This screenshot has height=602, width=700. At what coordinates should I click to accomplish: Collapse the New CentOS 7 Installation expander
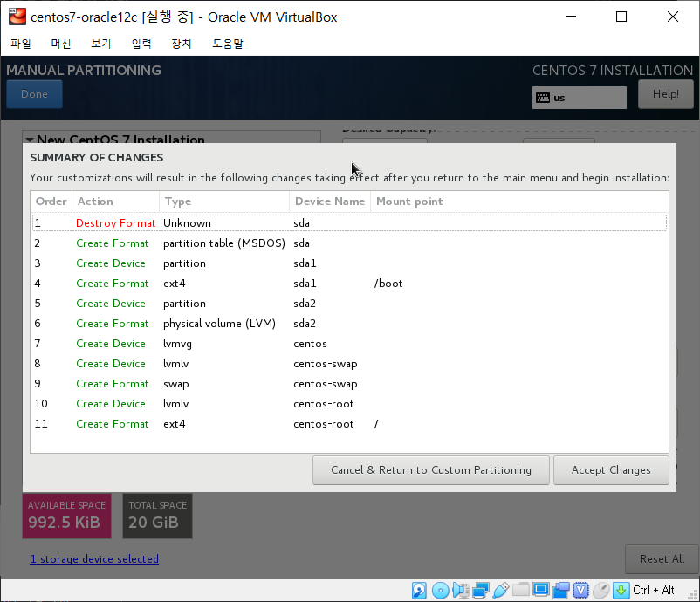30,140
